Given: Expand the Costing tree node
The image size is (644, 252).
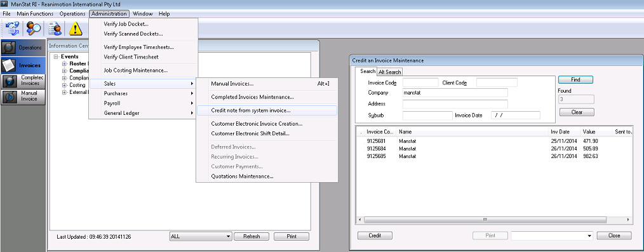Looking at the screenshot, I should coord(64,85).
